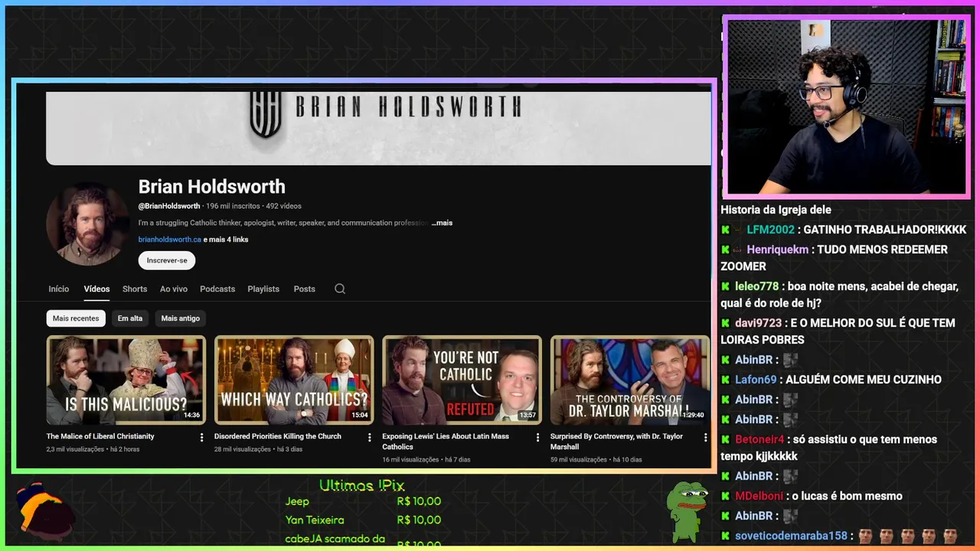This screenshot has width=980, height=551.
Task: Click chat username MDelboni
Action: coord(760,496)
